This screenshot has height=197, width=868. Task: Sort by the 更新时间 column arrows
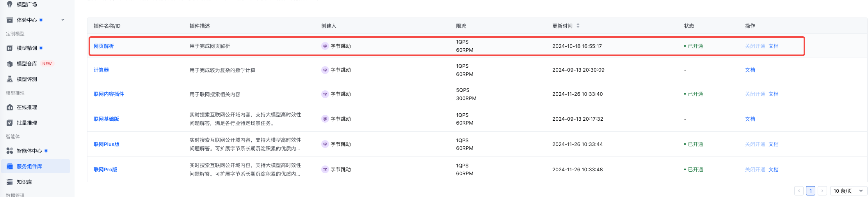coord(578,26)
